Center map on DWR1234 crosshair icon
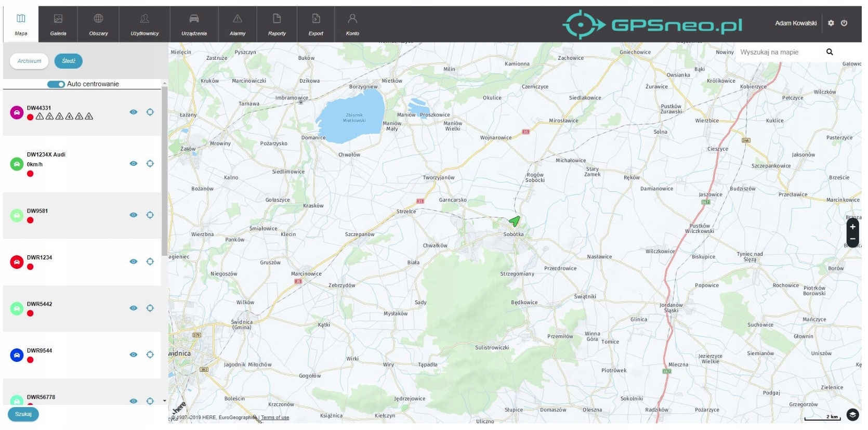Image resolution: width=868 pixels, height=430 pixels. pyautogui.click(x=150, y=262)
